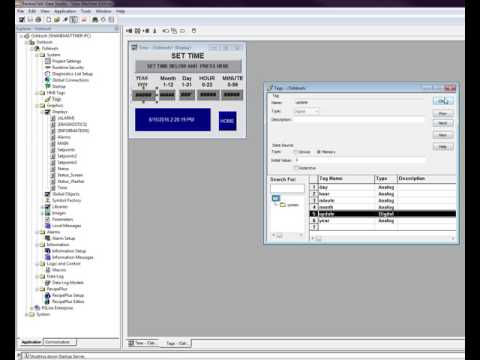The width and height of the screenshot is (480, 360).
Task: Open Project Settings in the System folder
Action: point(66,61)
